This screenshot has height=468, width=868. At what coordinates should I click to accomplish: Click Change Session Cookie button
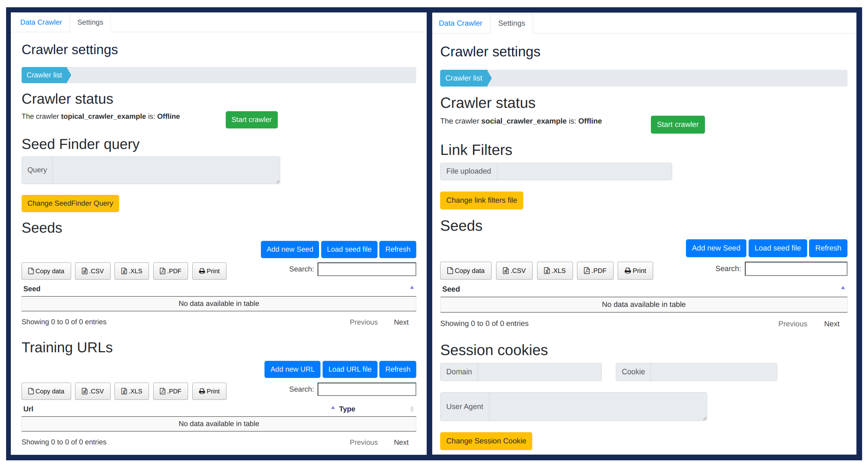(x=486, y=441)
